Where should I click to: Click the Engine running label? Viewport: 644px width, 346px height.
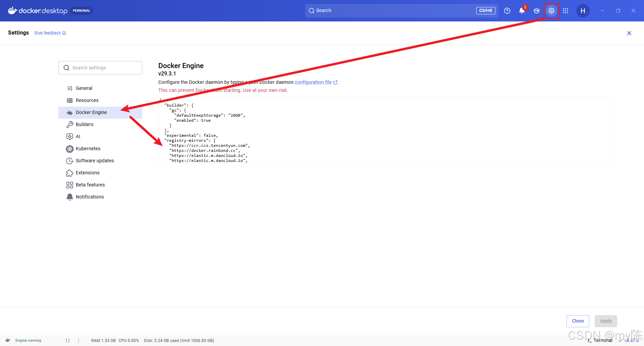[28, 340]
